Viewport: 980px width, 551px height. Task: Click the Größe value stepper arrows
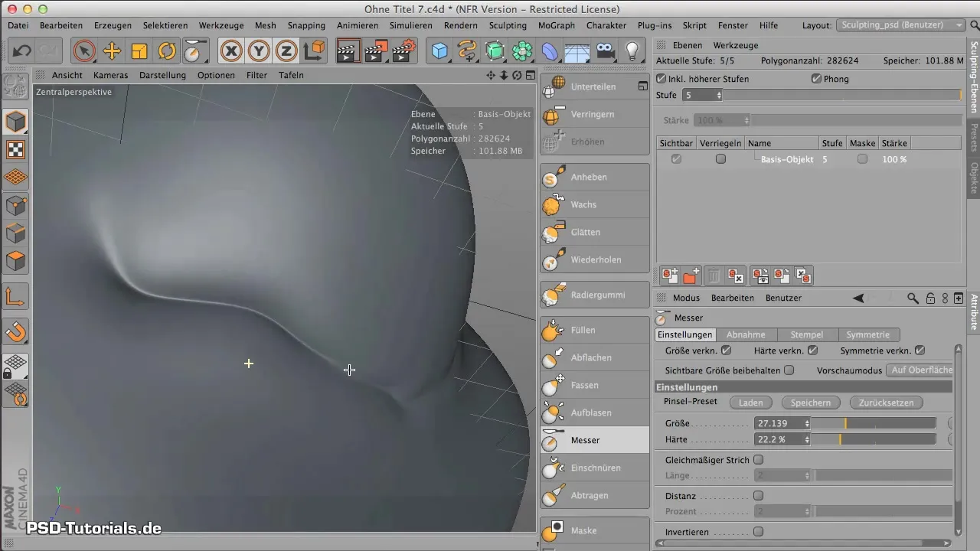tap(807, 423)
